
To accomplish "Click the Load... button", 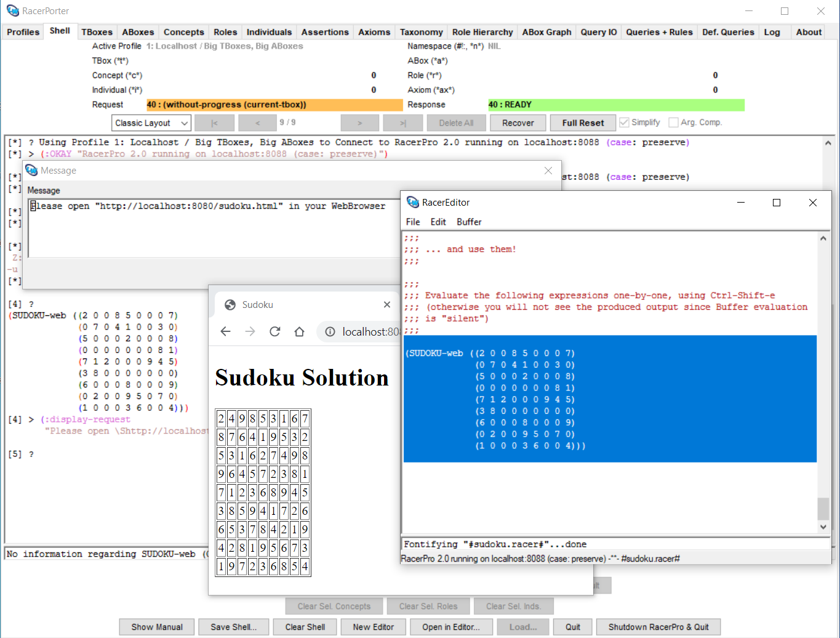I will coord(523,627).
